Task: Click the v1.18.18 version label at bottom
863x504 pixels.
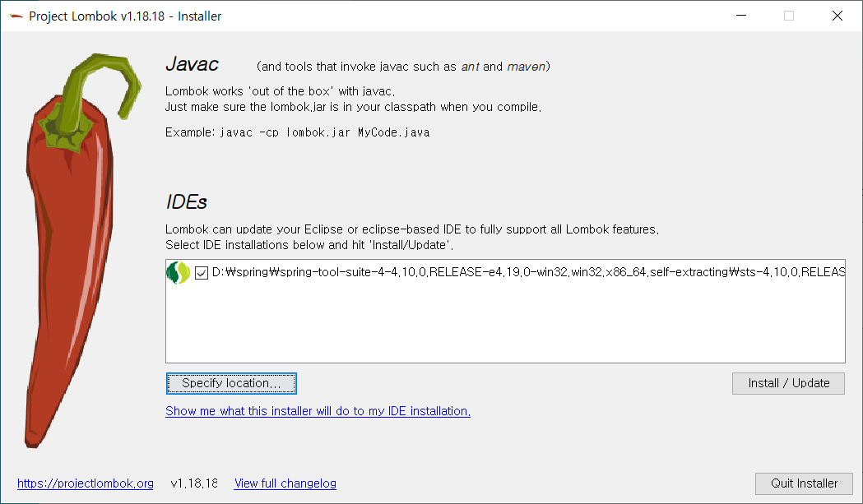Action: [194, 483]
